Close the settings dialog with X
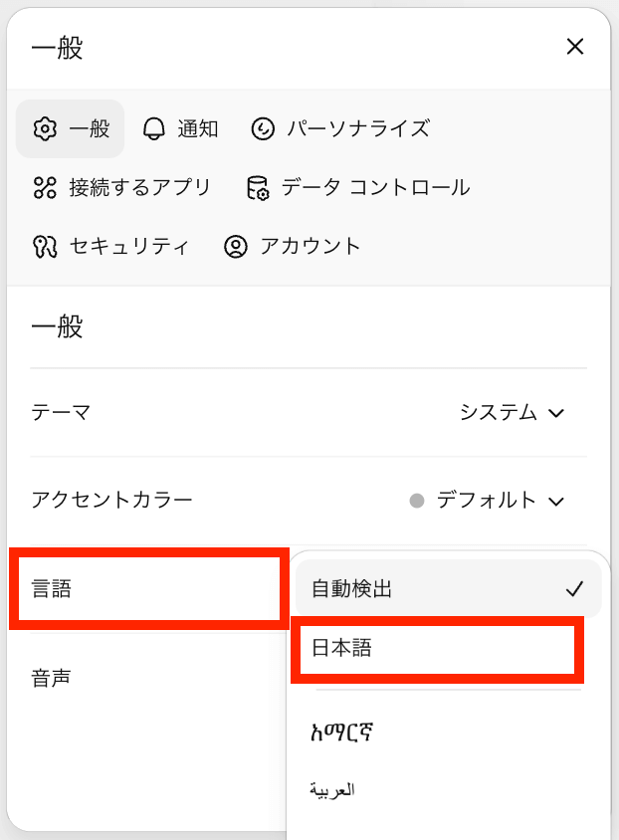This screenshot has height=840, width=619. [x=574, y=47]
